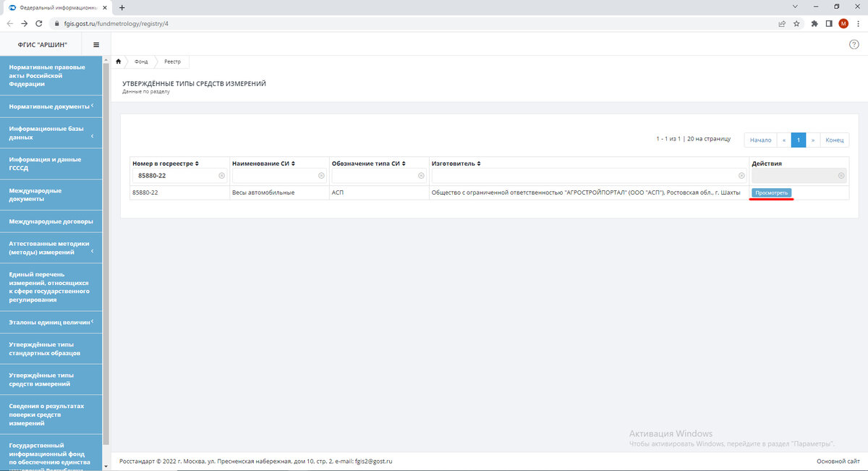Click the sidebar vertical scrollbar
The width and height of the screenshot is (868, 471).
106,253
